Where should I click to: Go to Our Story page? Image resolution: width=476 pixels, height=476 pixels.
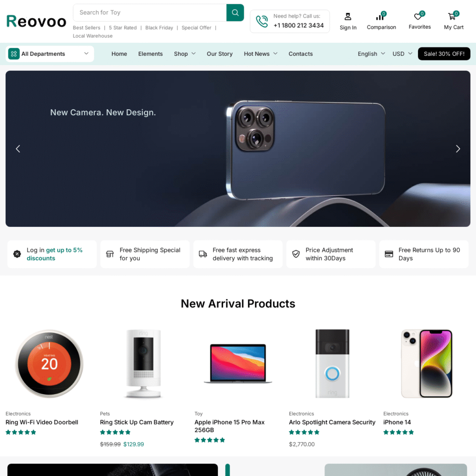(219, 54)
